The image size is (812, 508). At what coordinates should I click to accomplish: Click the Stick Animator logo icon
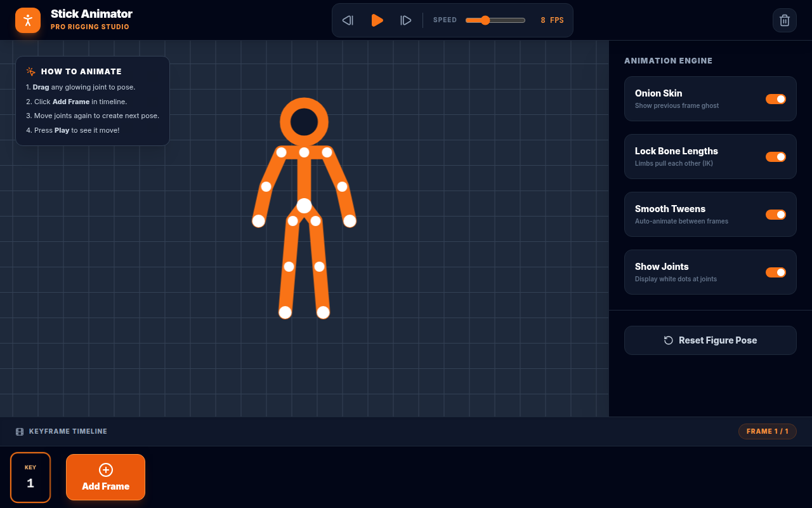coord(28,20)
